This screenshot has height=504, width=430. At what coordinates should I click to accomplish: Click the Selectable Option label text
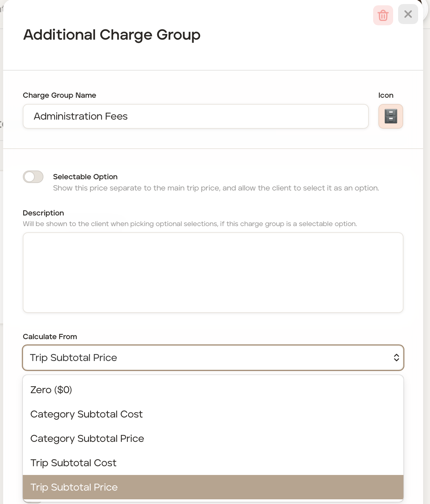point(85,177)
